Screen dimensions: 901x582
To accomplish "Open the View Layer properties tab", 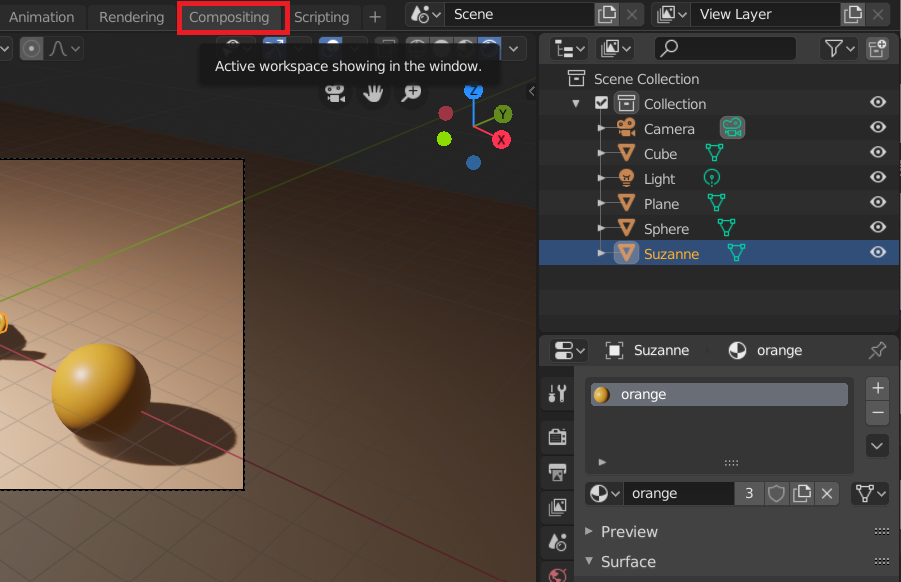I will (x=557, y=507).
